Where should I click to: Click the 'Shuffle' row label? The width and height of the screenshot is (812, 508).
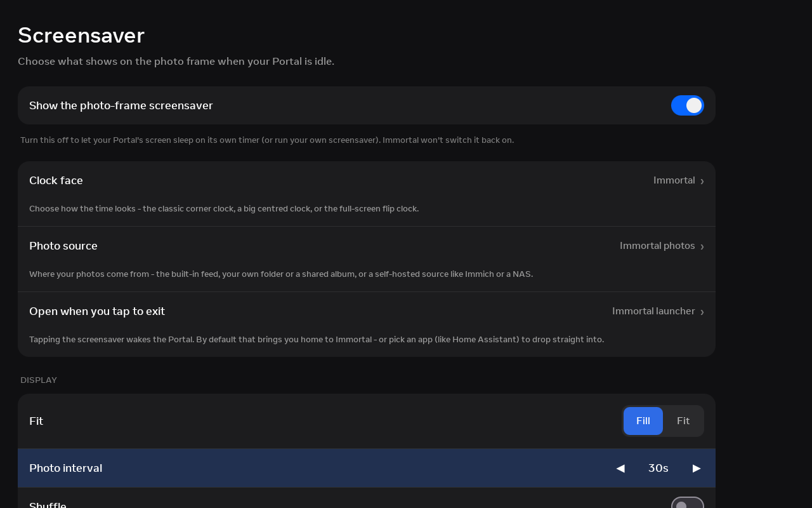coord(48,504)
